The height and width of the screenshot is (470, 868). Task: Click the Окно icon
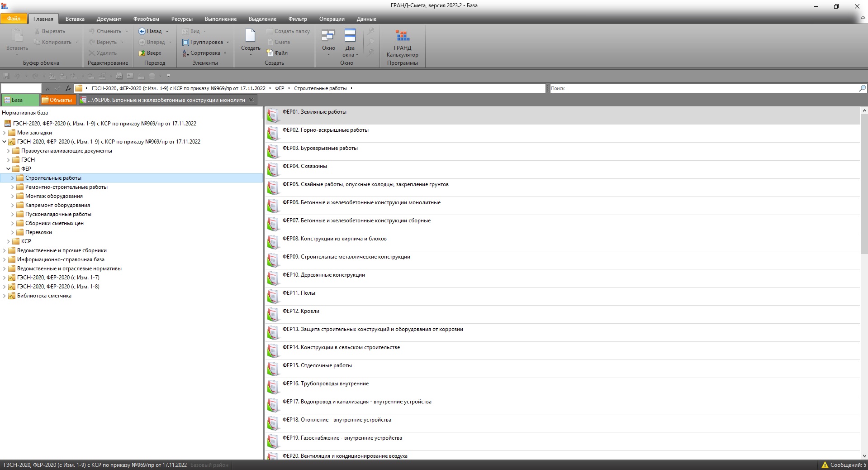[x=328, y=35]
